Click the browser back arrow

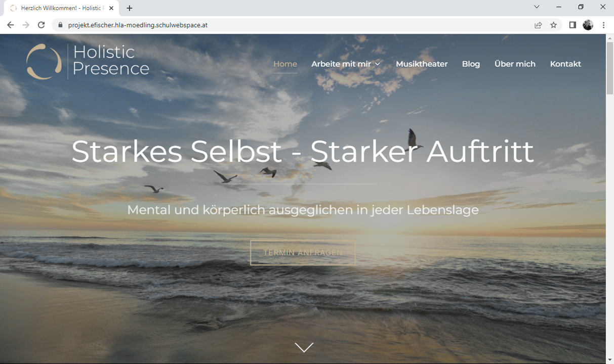point(11,25)
